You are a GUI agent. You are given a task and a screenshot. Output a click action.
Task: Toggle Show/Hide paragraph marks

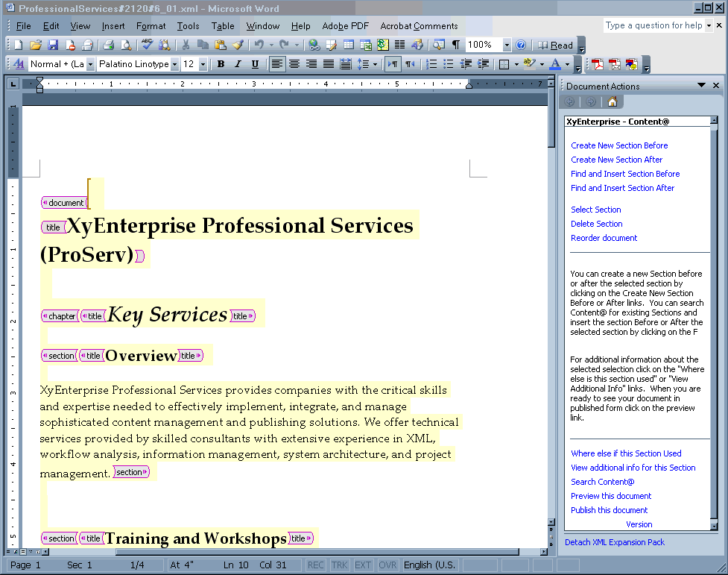(456, 45)
